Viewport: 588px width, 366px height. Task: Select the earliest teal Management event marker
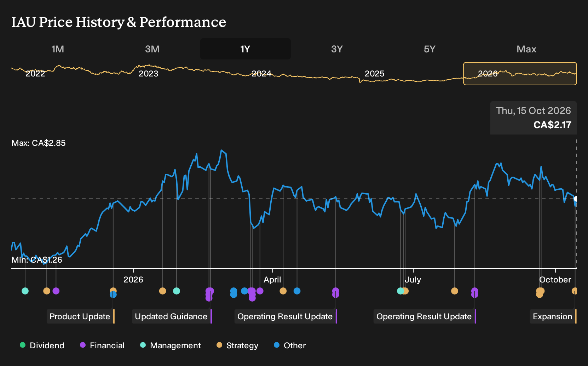tap(25, 291)
